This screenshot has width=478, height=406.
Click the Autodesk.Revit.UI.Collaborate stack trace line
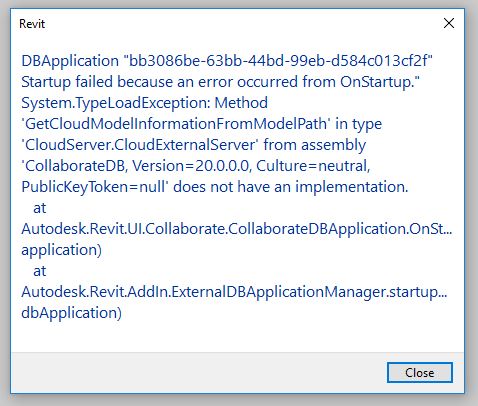(237, 229)
